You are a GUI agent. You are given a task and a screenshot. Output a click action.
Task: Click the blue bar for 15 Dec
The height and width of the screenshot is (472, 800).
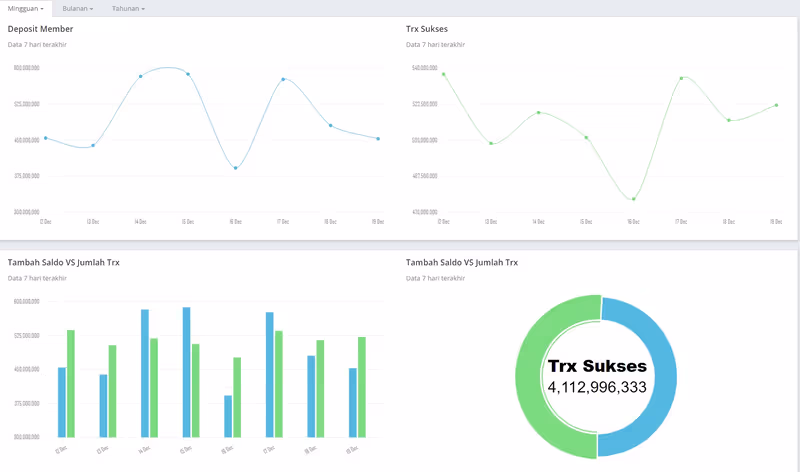tap(186, 372)
